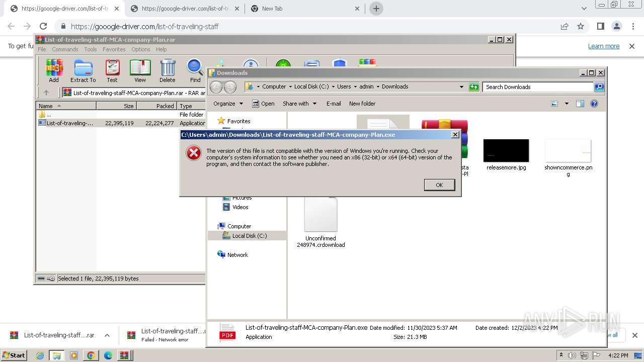Sort WinRAR list by Packed column
The height and width of the screenshot is (362, 644).
[x=156, y=106]
